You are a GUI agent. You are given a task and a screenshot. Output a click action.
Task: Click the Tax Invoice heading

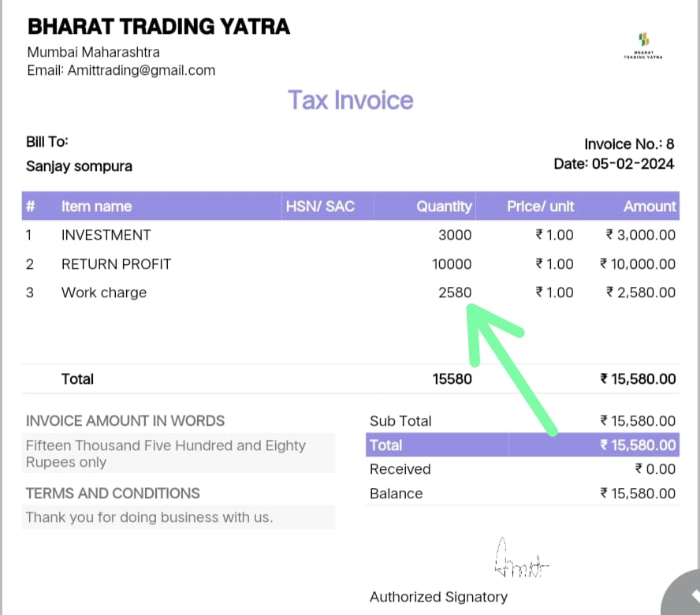point(350,100)
